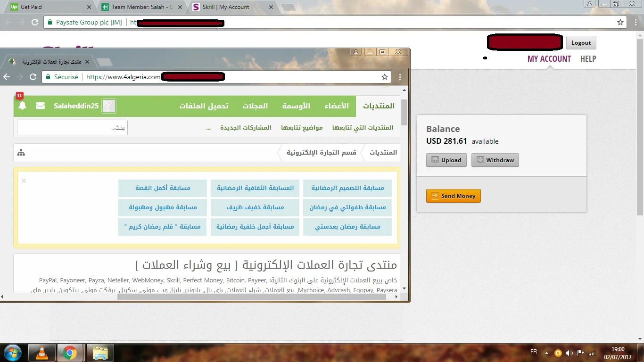Launch VLC media player from taskbar
Screen dimensions: 644x362
(x=41, y=353)
